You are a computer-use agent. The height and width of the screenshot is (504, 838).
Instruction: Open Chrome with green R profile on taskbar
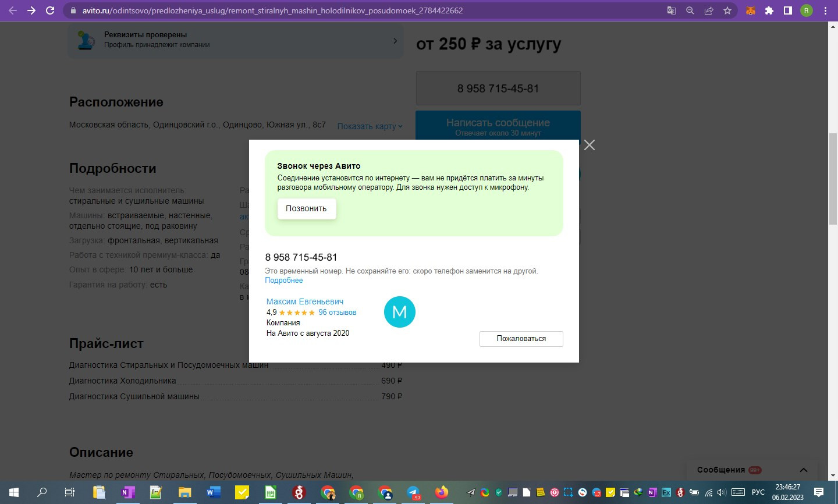[356, 493]
